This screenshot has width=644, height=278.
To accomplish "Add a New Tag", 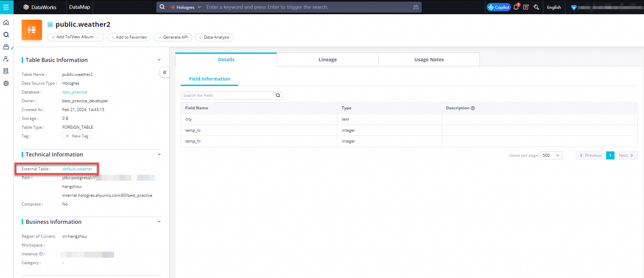I will 77,136.
